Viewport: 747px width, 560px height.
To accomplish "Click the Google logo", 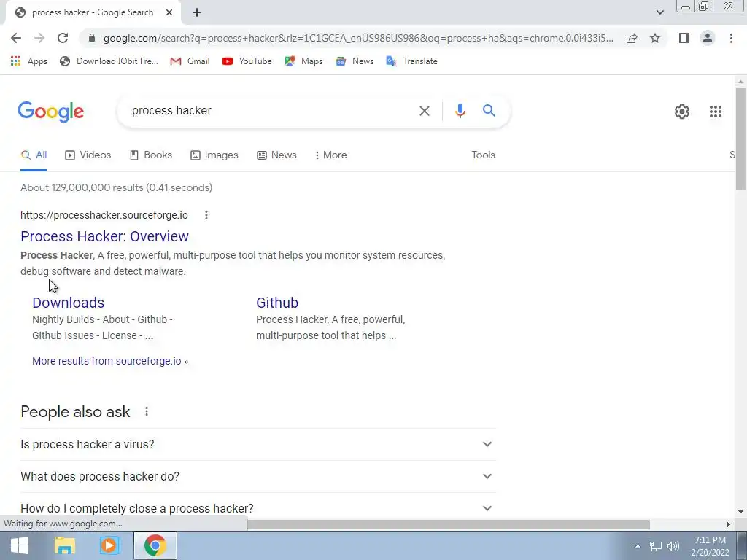I will coord(51,112).
